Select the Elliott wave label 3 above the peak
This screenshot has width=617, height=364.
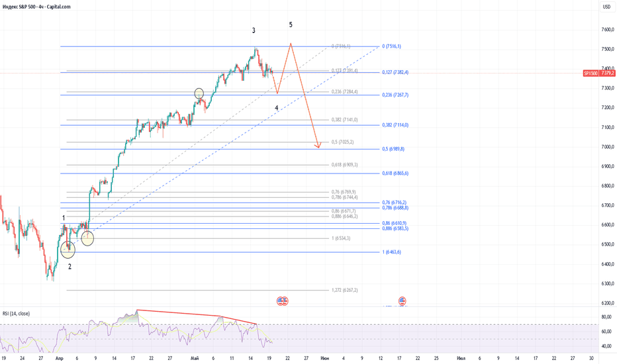254,30
